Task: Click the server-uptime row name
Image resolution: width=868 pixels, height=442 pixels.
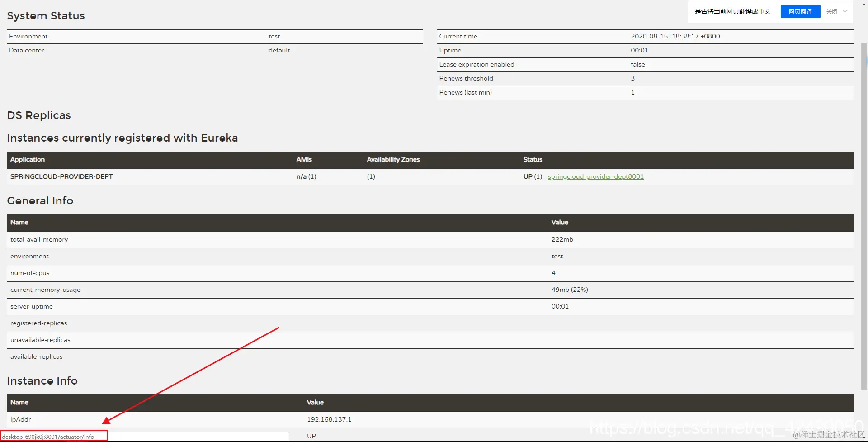Action: 32,306
